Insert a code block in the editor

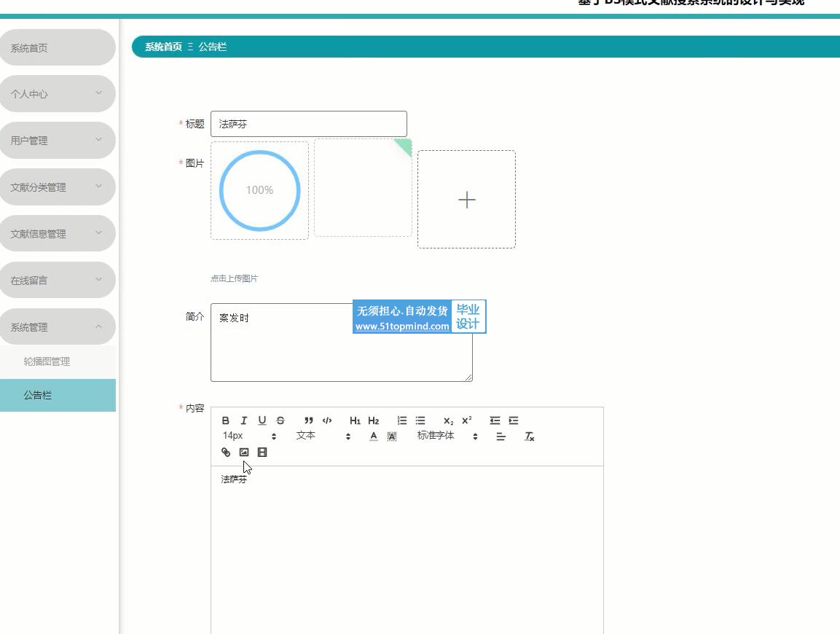(x=327, y=420)
